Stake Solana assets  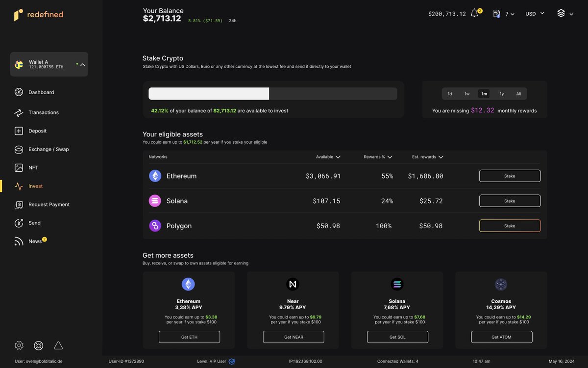coord(510,201)
